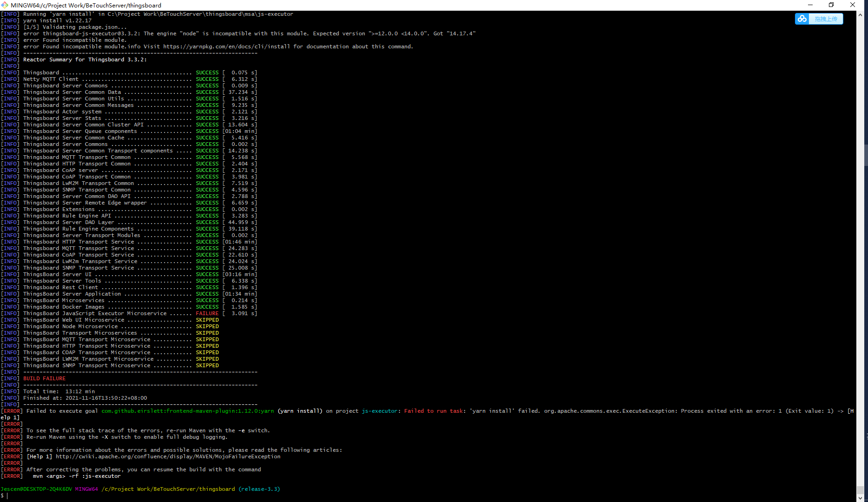The height and width of the screenshot is (502, 868).
Task: Click the SKIPPED status of ThingsBoard Web UI Microservice
Action: pos(207,319)
